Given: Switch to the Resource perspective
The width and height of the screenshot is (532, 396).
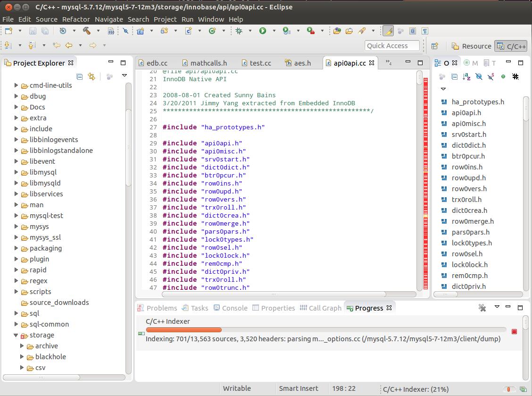Looking at the screenshot, I should 471,46.
